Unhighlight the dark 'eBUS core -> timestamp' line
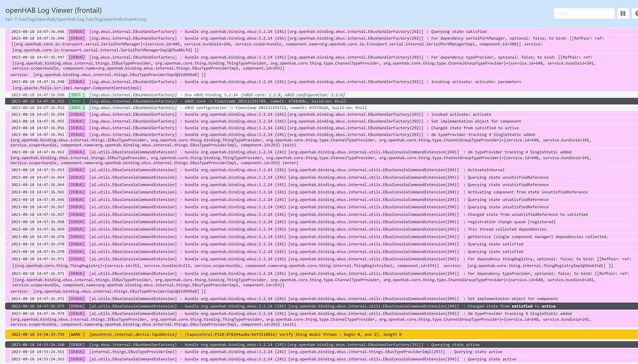 (249, 101)
